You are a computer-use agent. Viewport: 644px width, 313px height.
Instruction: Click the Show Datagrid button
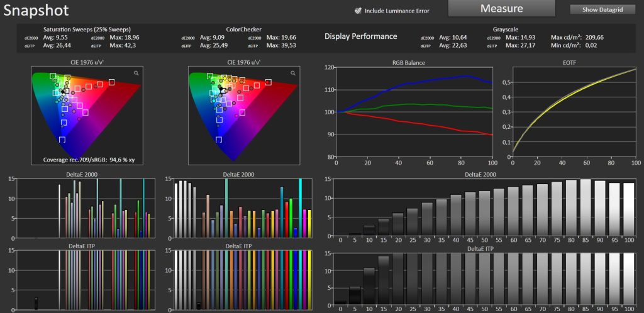pos(602,9)
